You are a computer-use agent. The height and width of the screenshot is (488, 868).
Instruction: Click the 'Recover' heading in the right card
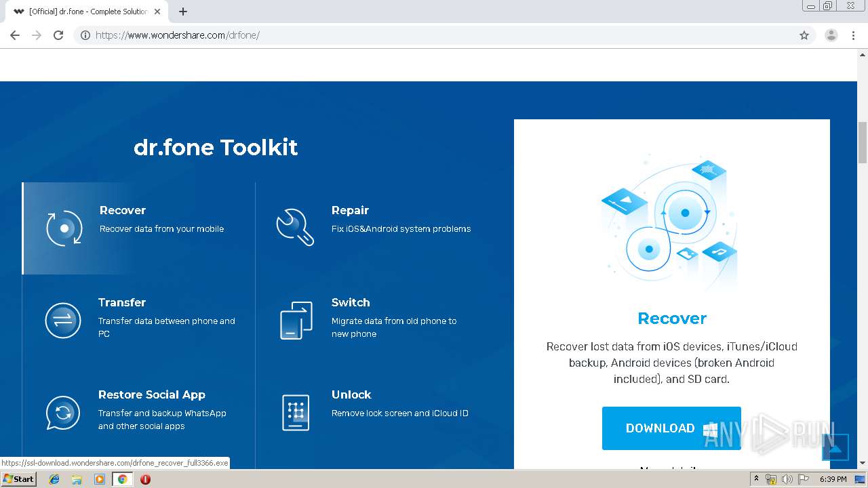point(672,319)
